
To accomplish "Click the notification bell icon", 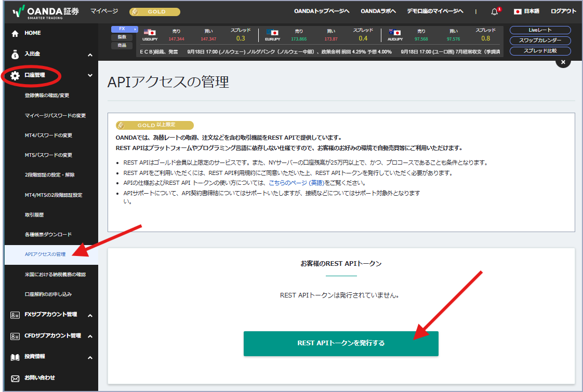I will pos(494,11).
